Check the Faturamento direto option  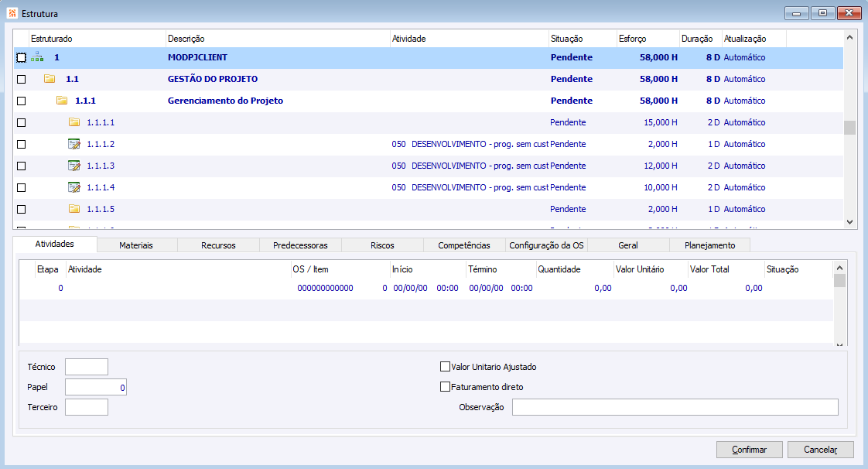(x=445, y=386)
